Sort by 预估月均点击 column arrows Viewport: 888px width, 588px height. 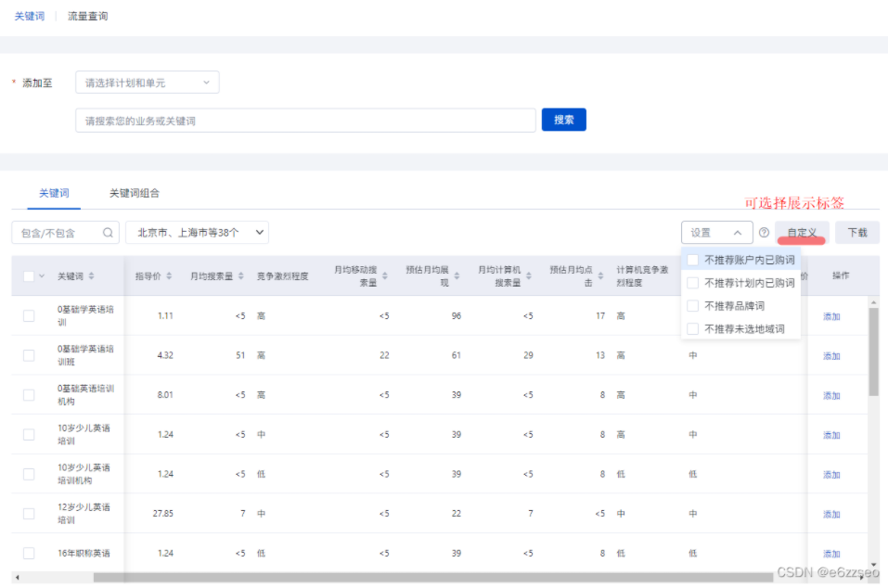pos(600,276)
